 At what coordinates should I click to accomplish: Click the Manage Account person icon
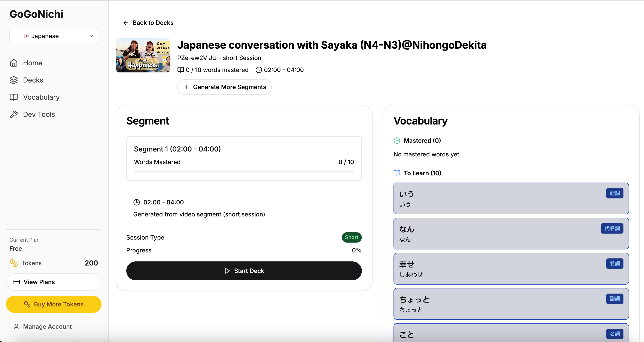(x=16, y=327)
